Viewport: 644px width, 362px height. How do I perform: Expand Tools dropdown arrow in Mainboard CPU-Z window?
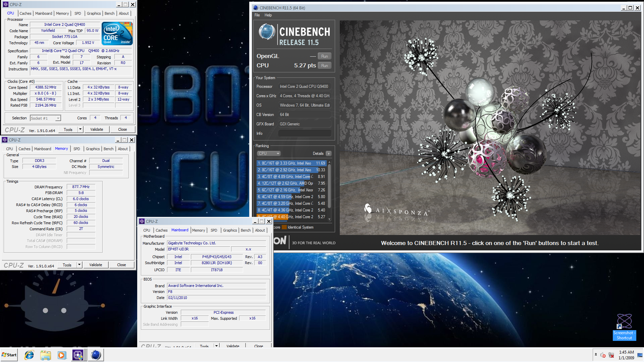coord(216,346)
